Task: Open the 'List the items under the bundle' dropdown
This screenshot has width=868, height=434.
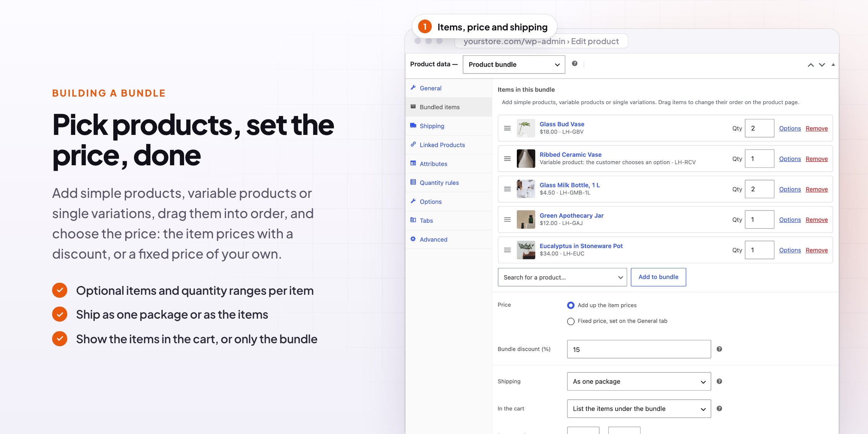Action: coord(639,409)
